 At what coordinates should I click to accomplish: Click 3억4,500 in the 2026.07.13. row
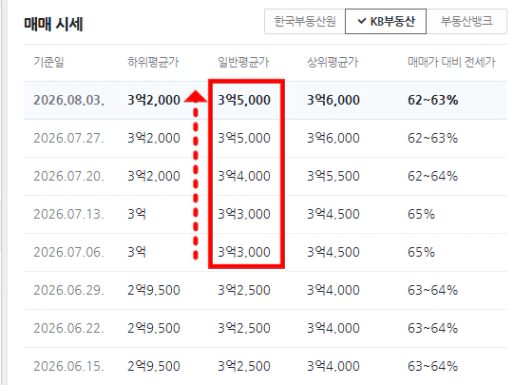[x=333, y=214]
